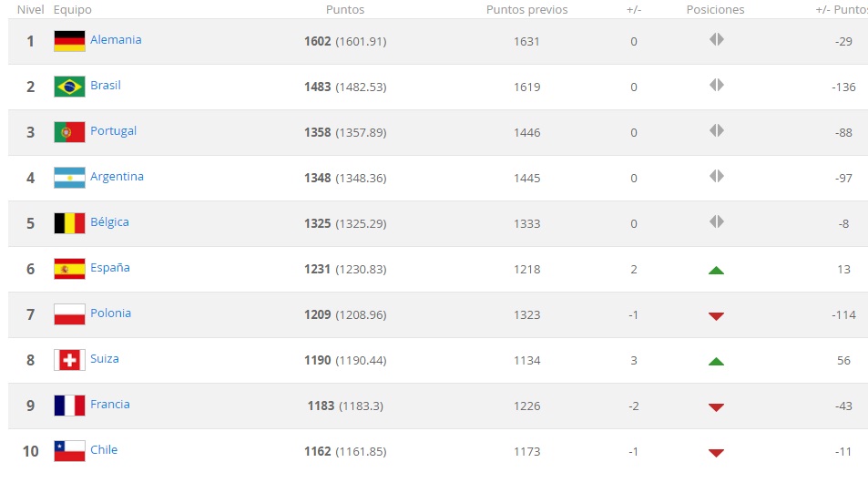Image resolution: width=868 pixels, height=483 pixels.
Task: Click the Portugal flag icon
Action: coord(69,132)
